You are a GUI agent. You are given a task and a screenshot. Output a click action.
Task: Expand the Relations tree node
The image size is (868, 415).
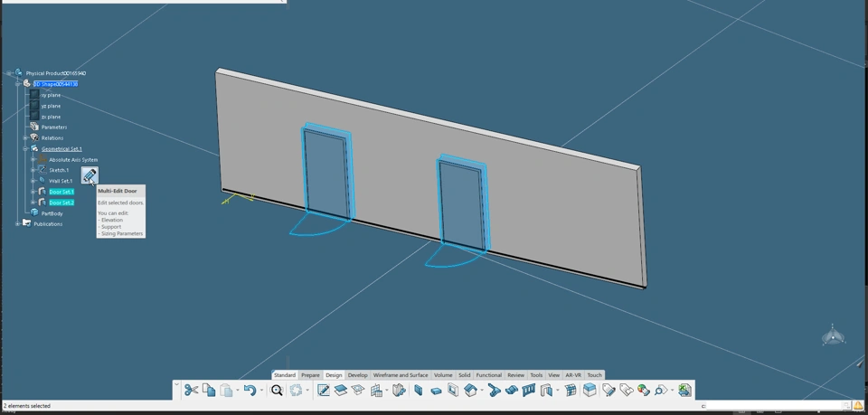tap(25, 137)
